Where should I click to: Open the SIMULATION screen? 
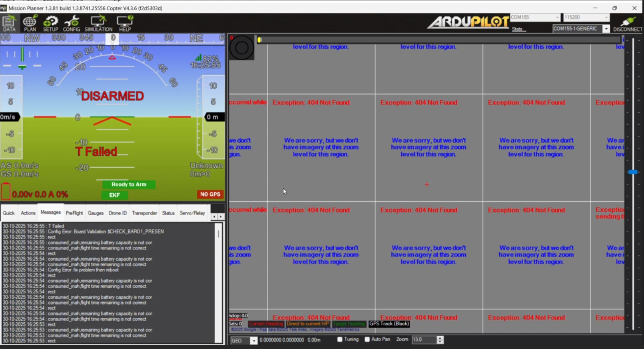98,24
